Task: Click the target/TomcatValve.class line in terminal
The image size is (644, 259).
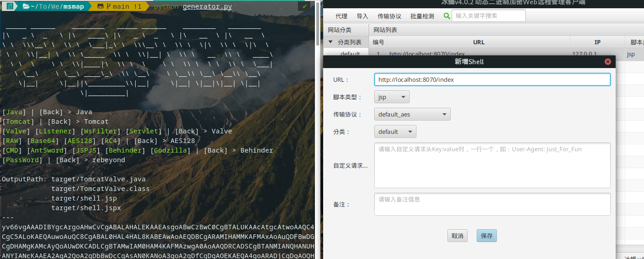Action: pyautogui.click(x=100, y=189)
